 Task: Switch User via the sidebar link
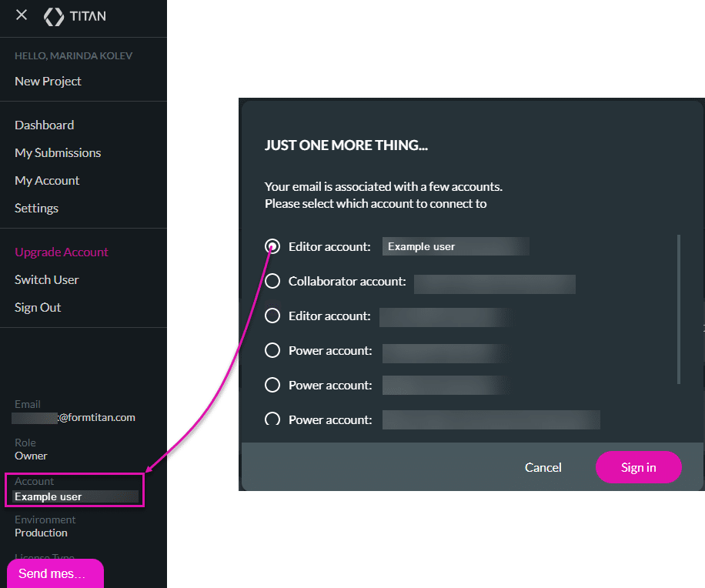[x=46, y=279]
